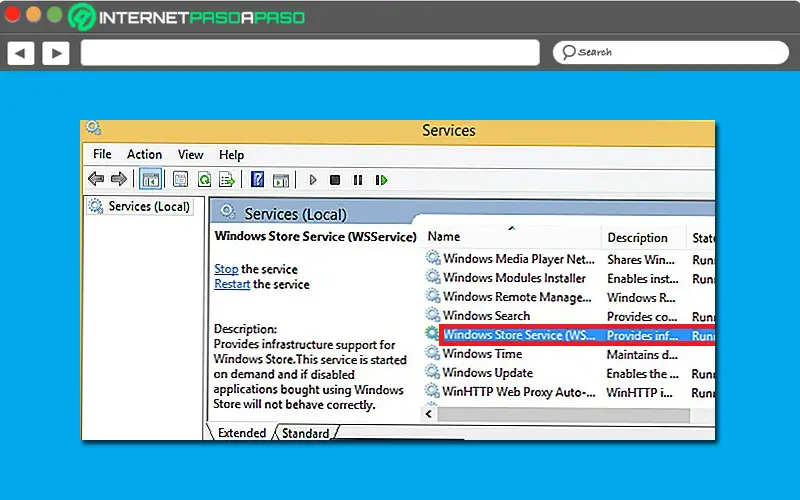Select Windows Remote Manage... service row
The height and width of the screenshot is (500, 800).
569,297
